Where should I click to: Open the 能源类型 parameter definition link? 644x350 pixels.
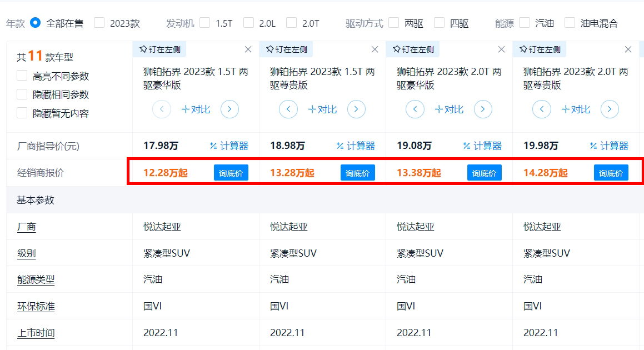36,280
